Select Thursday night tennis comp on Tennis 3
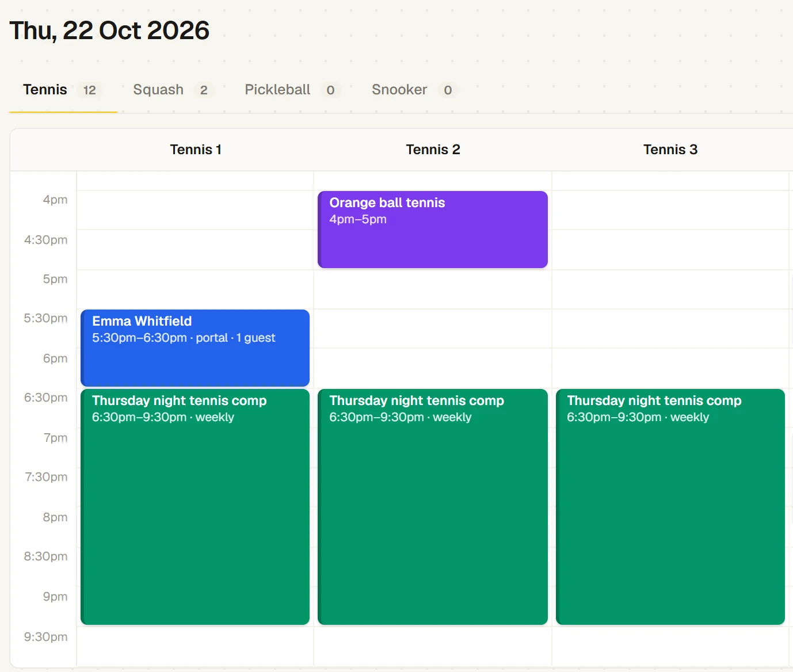Screen dimensions: 793x672 click(670, 507)
